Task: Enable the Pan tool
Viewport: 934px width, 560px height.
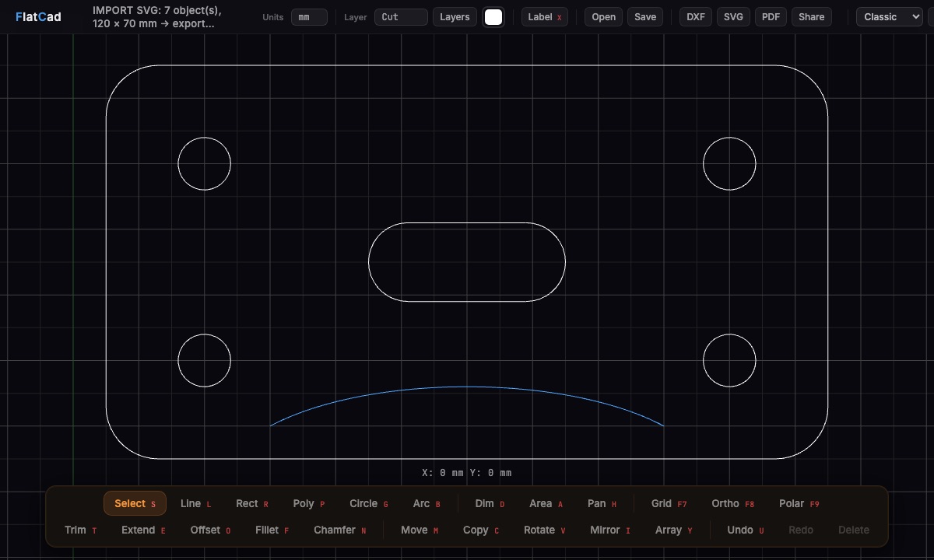Action: 602,503
